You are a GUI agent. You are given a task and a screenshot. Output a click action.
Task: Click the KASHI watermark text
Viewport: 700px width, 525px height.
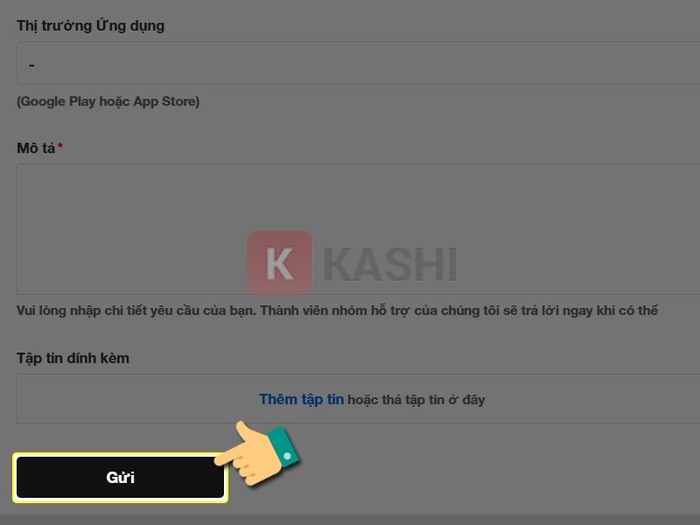point(390,265)
